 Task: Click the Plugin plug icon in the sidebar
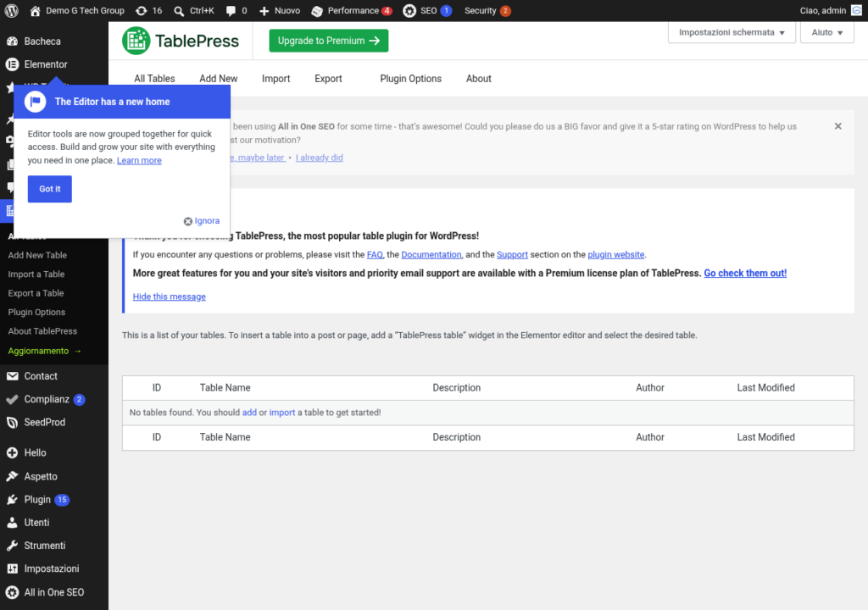[12, 499]
